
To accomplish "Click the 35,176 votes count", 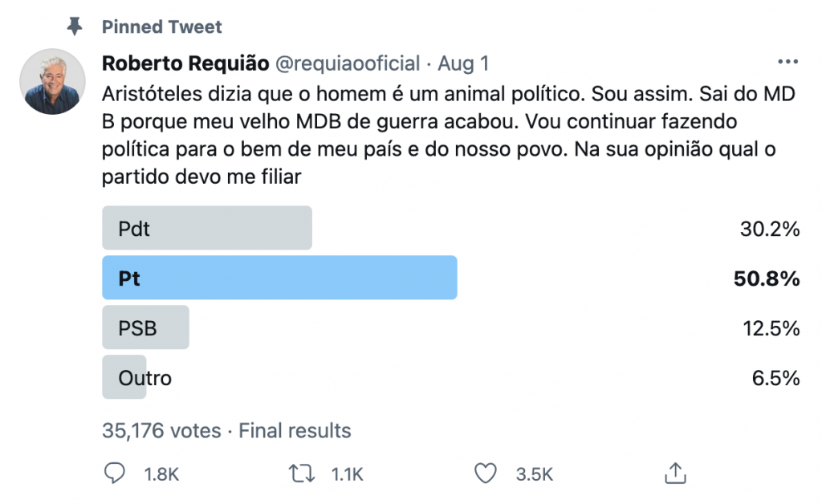I will point(161,431).
